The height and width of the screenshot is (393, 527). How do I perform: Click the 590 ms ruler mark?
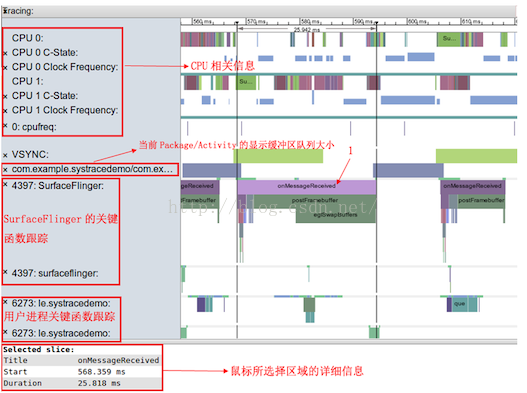(x=364, y=22)
